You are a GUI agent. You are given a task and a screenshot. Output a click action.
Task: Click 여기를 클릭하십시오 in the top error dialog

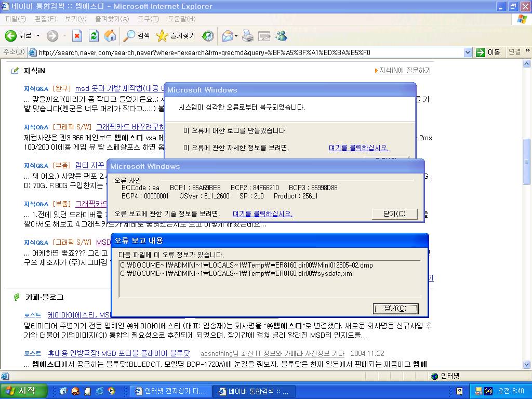(x=358, y=148)
